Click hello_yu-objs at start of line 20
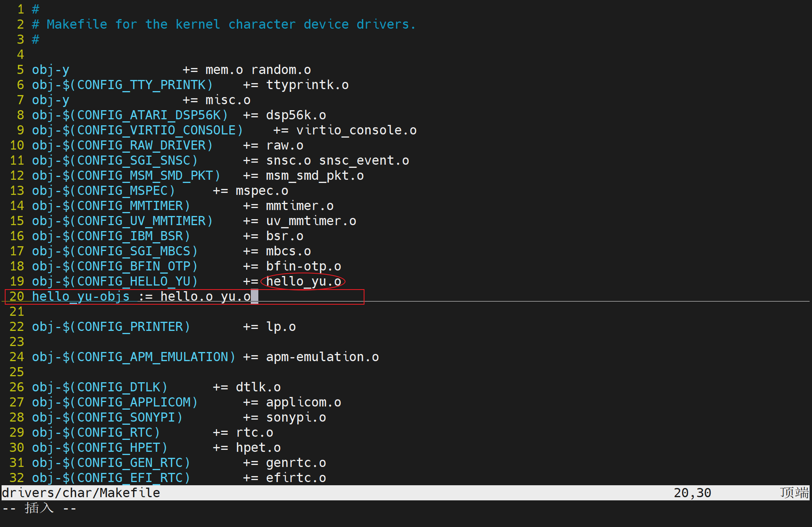 pyautogui.click(x=81, y=296)
